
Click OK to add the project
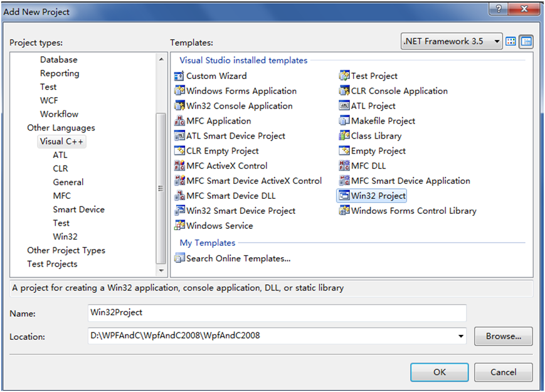coord(440,372)
